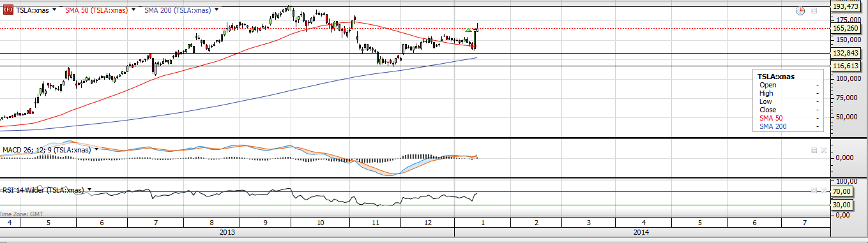Open the SMA 200 indicator dropdown
This screenshot has height=243, width=868.
click(x=217, y=10)
